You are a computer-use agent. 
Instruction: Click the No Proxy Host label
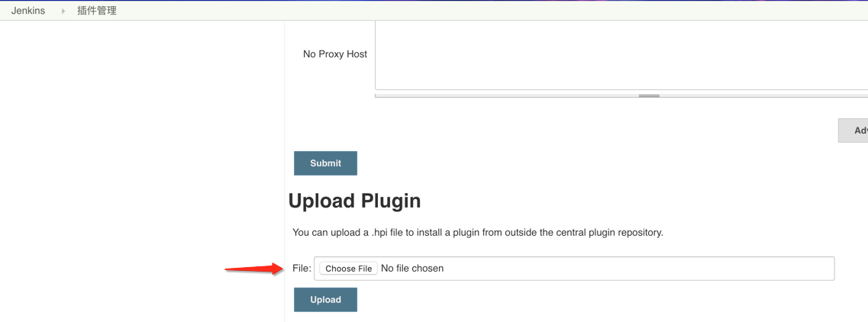click(335, 54)
